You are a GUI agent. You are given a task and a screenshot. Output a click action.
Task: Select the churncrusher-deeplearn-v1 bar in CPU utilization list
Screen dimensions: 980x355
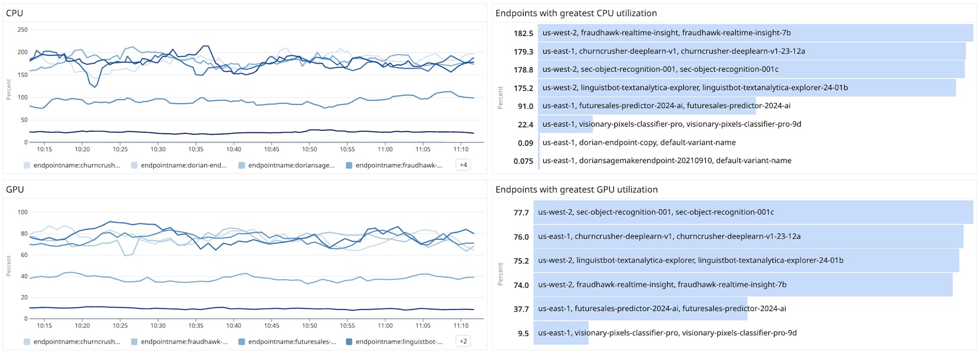pos(751,51)
